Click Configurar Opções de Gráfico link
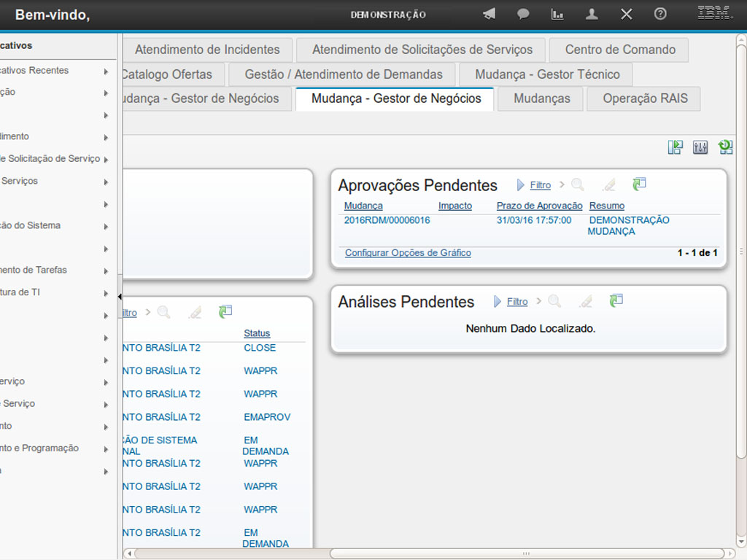 click(x=408, y=253)
